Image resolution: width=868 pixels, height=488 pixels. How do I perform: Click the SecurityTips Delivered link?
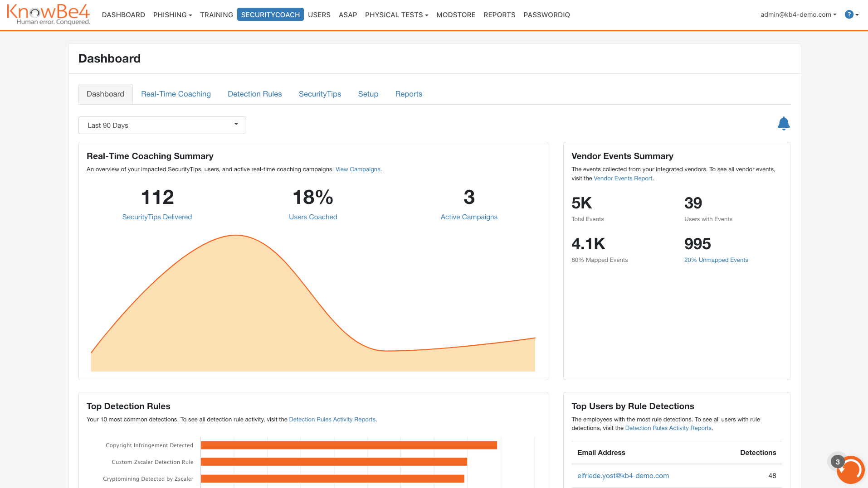pos(156,217)
